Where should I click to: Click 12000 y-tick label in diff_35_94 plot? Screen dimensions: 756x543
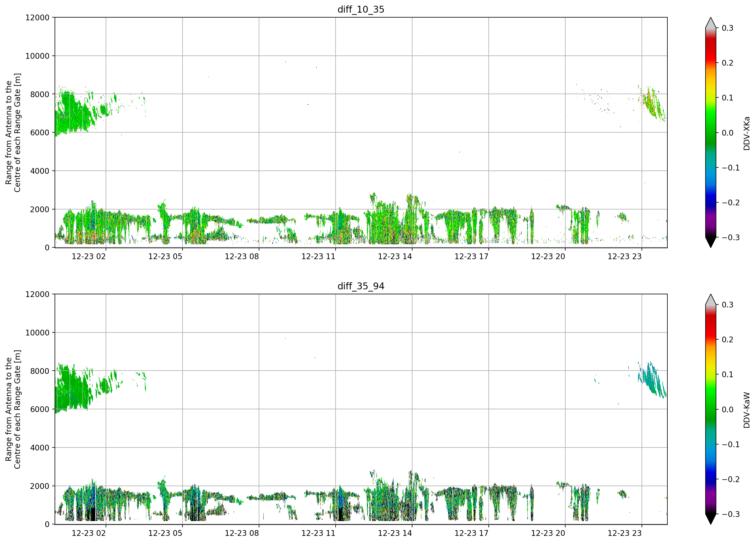click(37, 294)
